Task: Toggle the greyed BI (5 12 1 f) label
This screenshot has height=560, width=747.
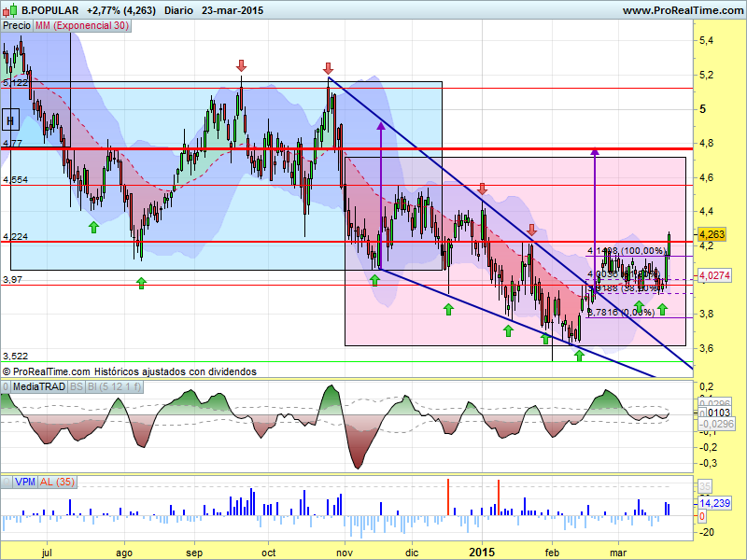Action: (114, 386)
